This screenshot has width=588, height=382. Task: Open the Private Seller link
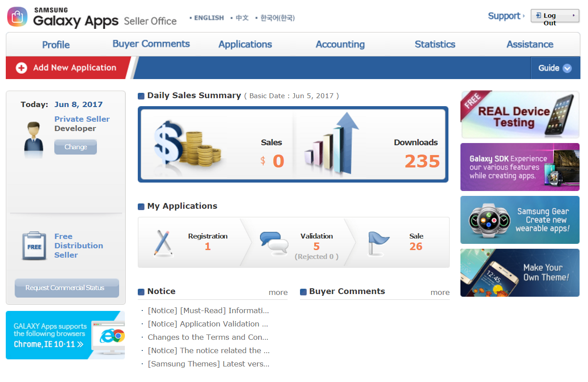[x=82, y=119]
